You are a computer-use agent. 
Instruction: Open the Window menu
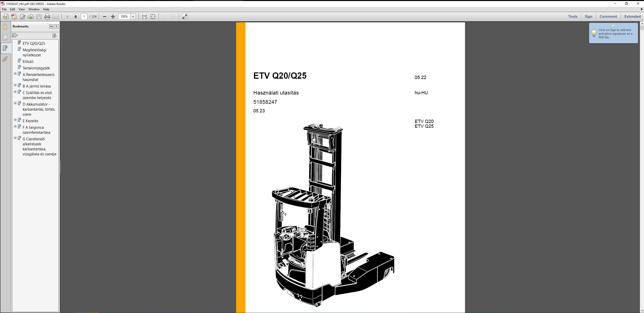click(x=34, y=9)
